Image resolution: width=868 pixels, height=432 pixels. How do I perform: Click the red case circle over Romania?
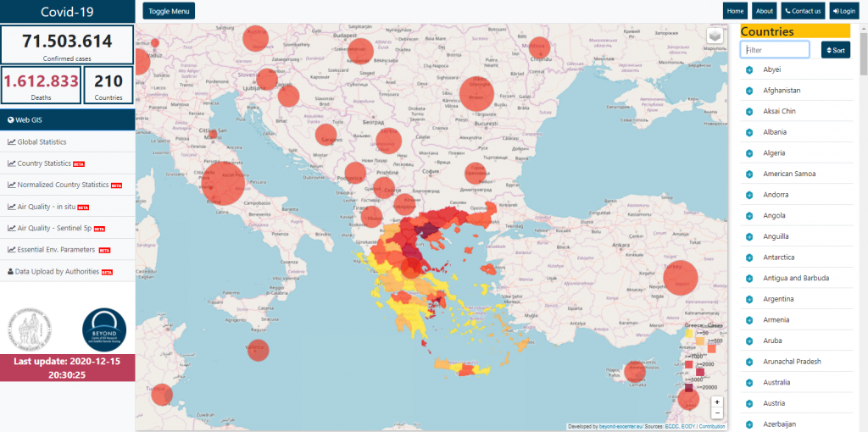pos(476,93)
